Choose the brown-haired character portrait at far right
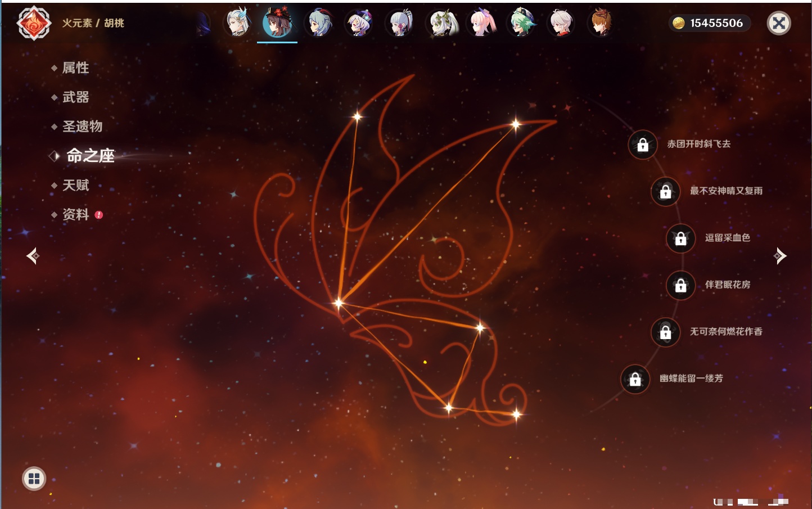The height and width of the screenshot is (509, 812). coord(601,23)
